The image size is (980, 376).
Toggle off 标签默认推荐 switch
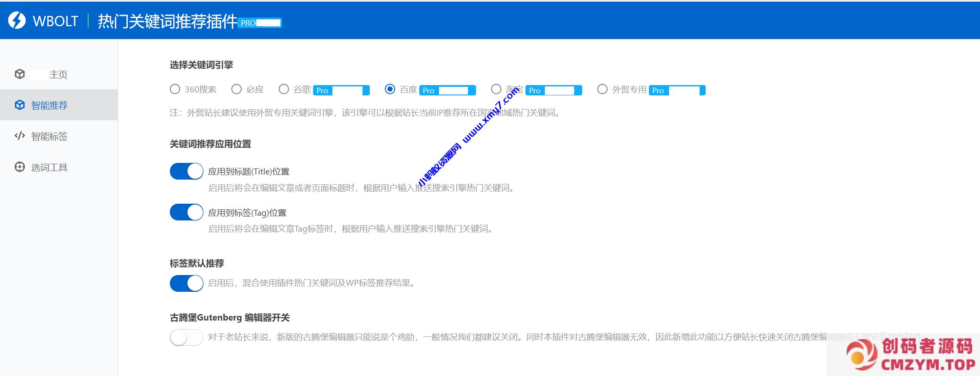(x=187, y=283)
